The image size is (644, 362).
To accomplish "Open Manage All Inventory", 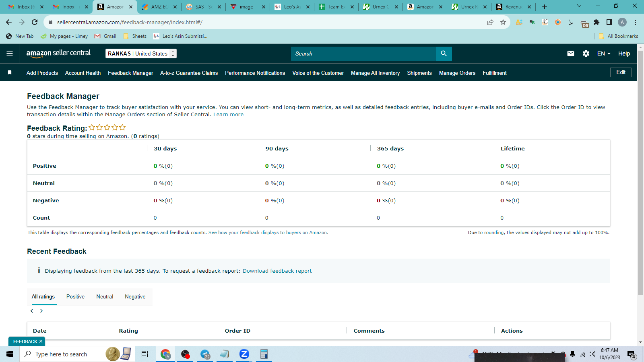I will 376,73.
